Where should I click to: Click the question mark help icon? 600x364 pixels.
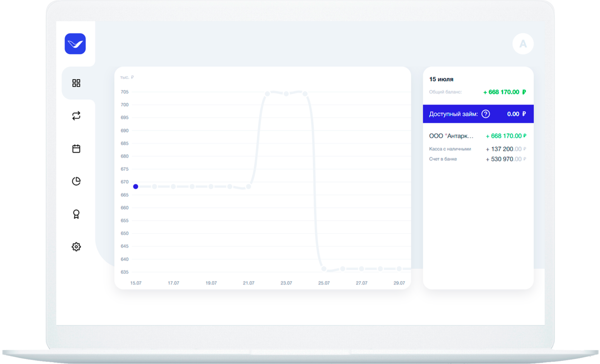[486, 114]
